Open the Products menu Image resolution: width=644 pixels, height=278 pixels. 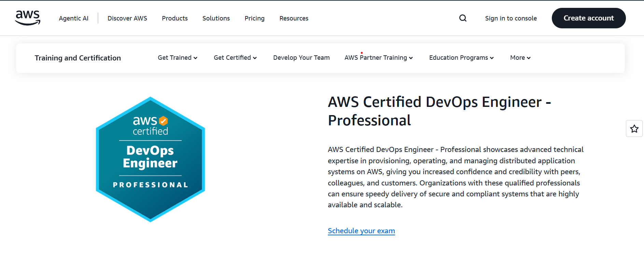tap(174, 18)
